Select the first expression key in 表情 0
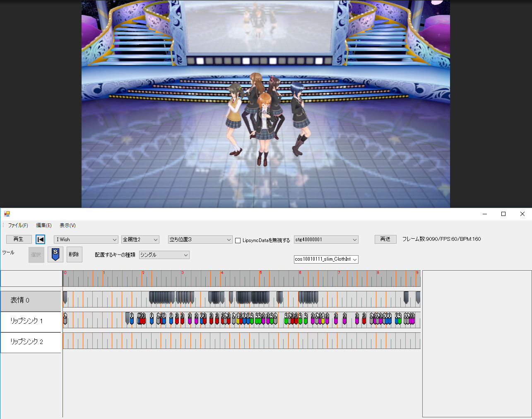Screen dimensions: 532x419 65,298
